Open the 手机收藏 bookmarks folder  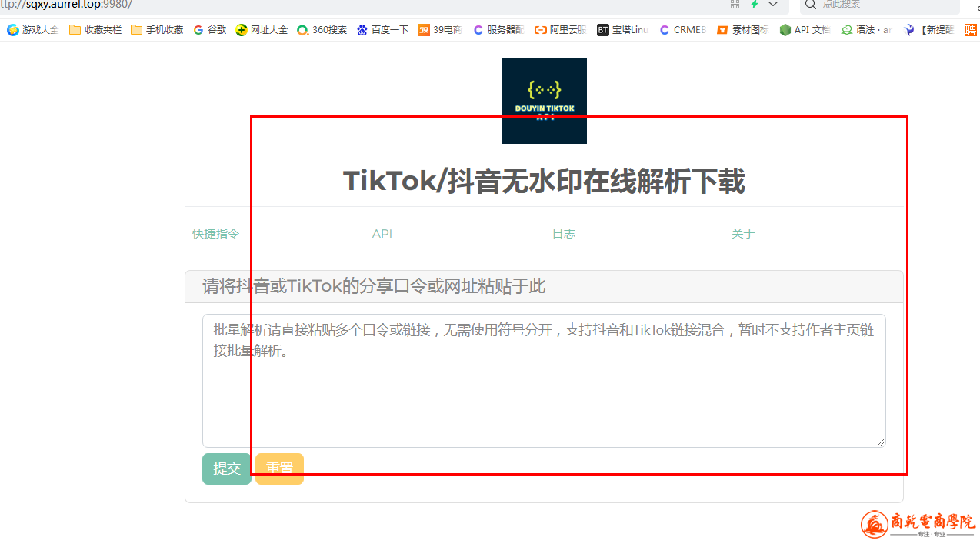(157, 30)
